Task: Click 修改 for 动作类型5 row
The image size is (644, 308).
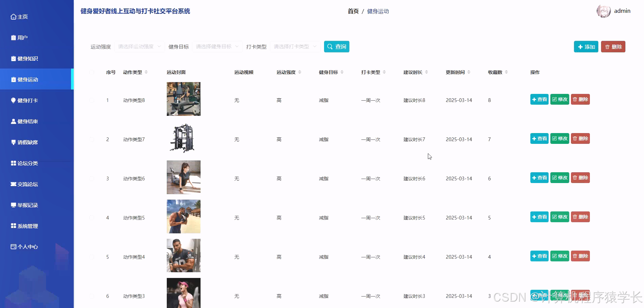Action: coord(560,217)
